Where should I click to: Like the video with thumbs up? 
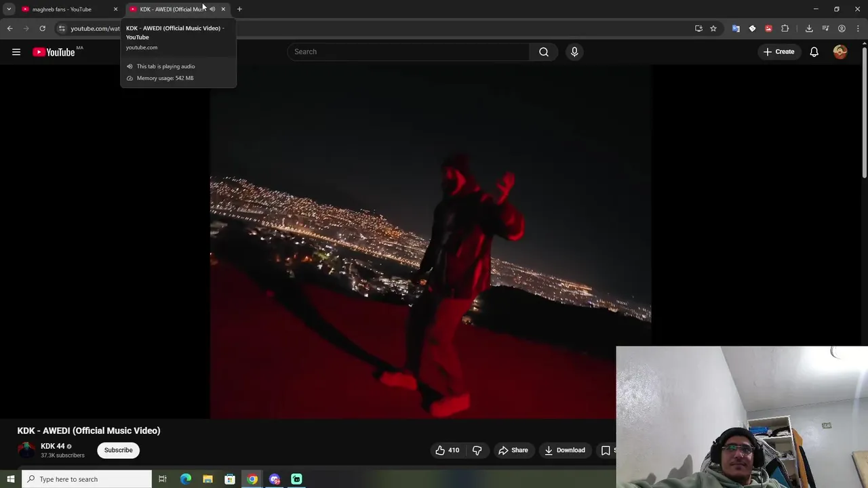447,450
